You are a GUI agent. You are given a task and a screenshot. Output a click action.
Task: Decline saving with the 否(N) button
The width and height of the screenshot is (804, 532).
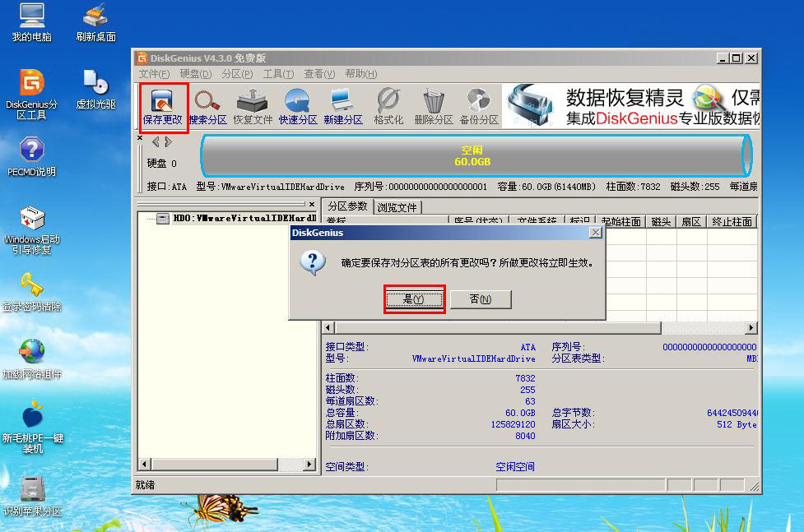point(481,299)
